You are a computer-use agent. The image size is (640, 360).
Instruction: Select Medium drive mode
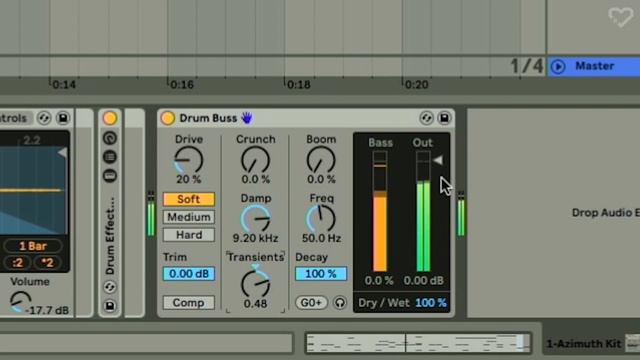pyautogui.click(x=189, y=217)
